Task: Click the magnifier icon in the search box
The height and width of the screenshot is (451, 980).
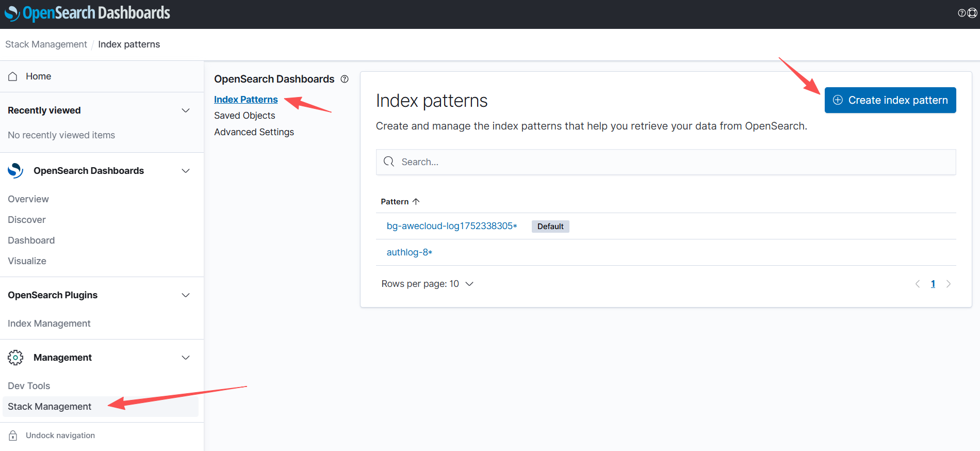Action: 388,162
